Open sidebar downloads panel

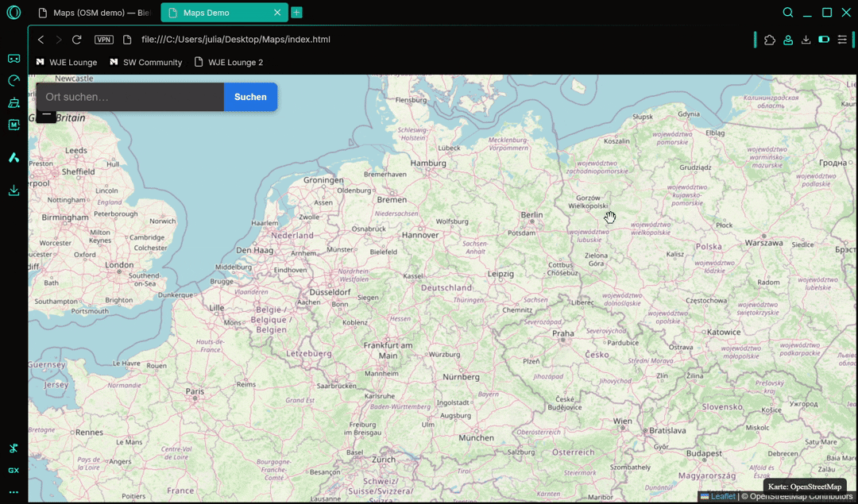coord(14,190)
